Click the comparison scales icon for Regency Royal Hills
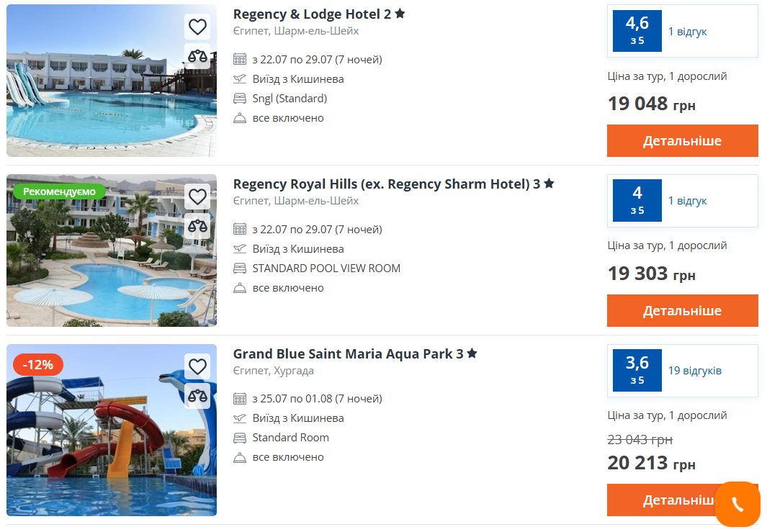Viewport: 767px width, 532px height. pos(197,226)
